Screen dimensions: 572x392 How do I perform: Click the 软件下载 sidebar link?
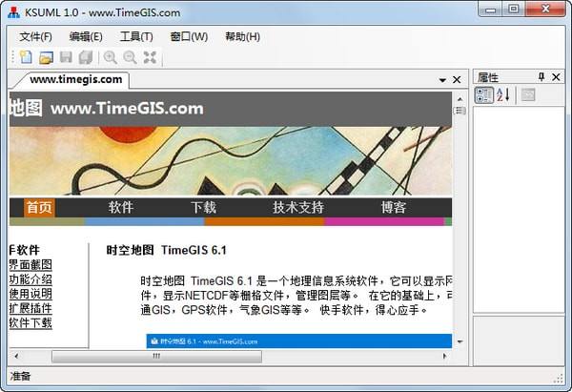(31, 322)
